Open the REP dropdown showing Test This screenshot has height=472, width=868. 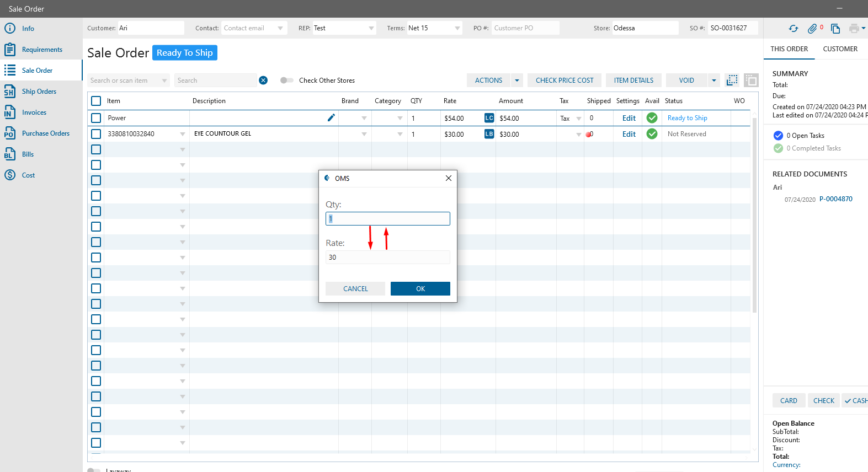(x=371, y=28)
